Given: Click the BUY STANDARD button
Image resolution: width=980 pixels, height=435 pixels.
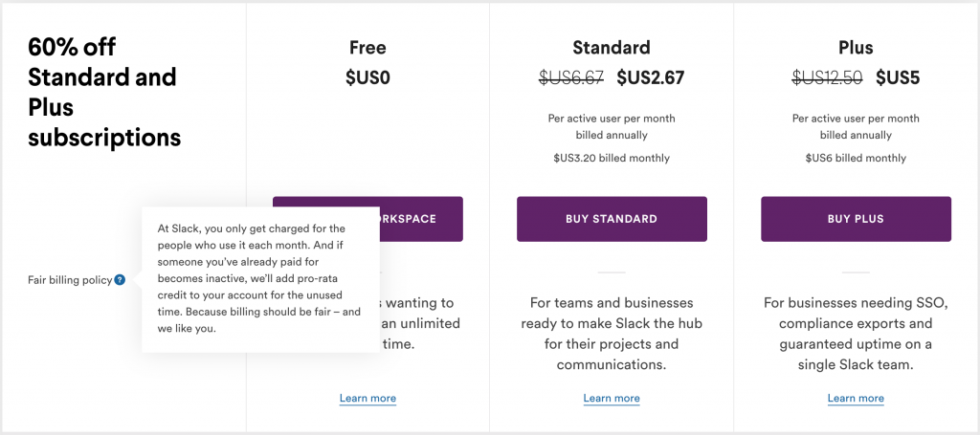Looking at the screenshot, I should coord(612,219).
